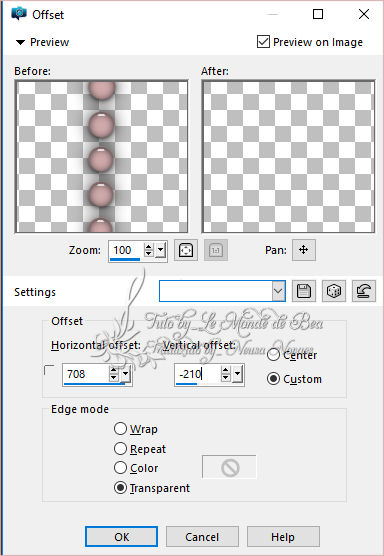Click the disabled color swatch in Edge mode
384x556 pixels.
[229, 468]
